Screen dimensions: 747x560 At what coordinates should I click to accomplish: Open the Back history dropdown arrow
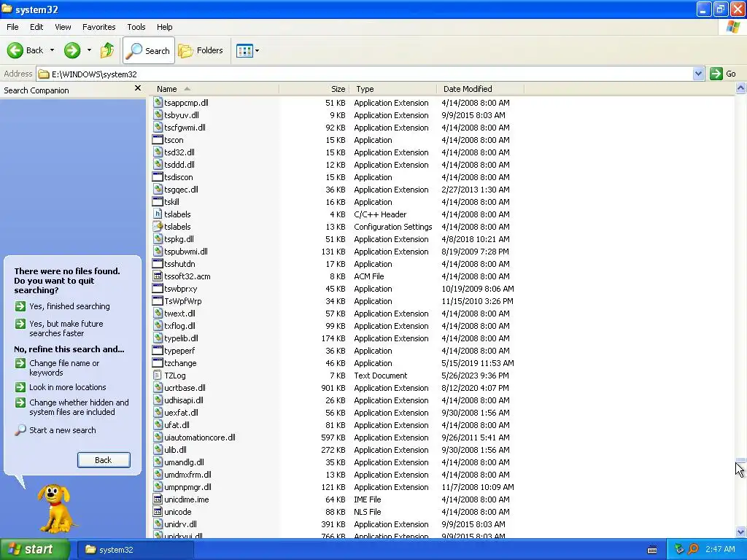[52, 50]
